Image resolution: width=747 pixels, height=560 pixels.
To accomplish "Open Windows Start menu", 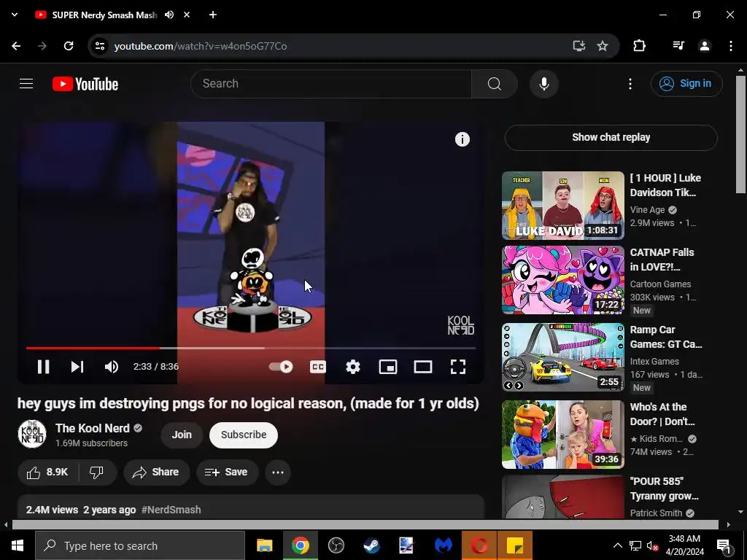I will 18,545.
